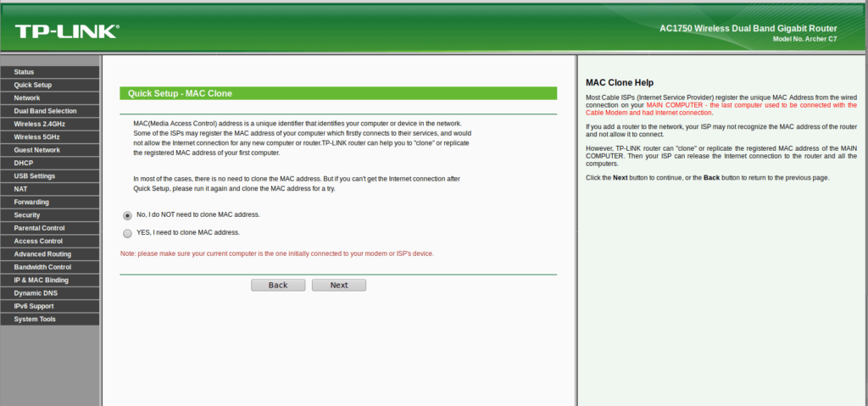Click the Back button
The image size is (868, 406).
(x=278, y=286)
